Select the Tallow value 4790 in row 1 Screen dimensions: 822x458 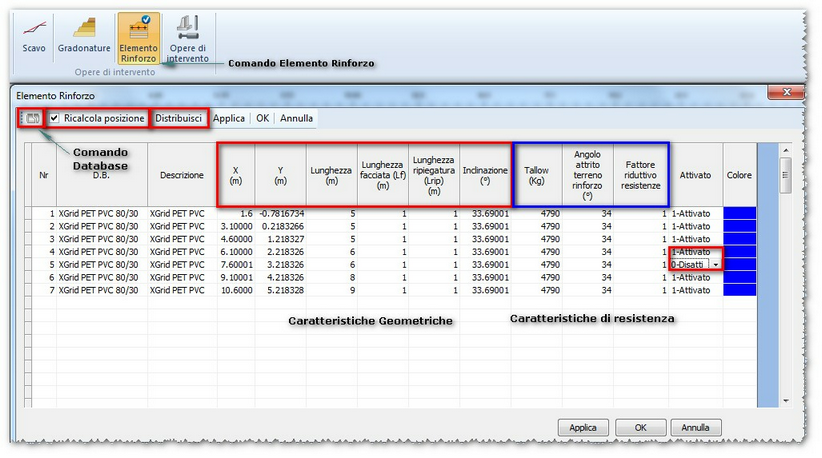(x=536, y=213)
